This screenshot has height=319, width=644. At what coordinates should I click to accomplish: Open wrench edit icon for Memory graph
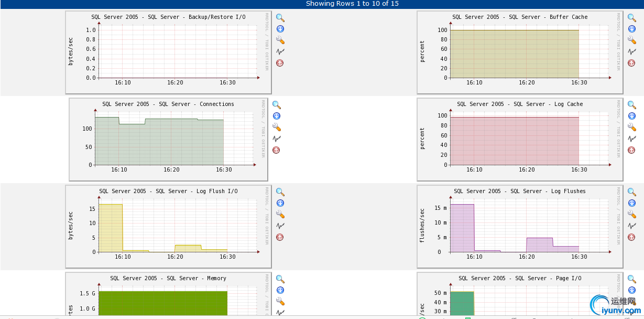[280, 302]
